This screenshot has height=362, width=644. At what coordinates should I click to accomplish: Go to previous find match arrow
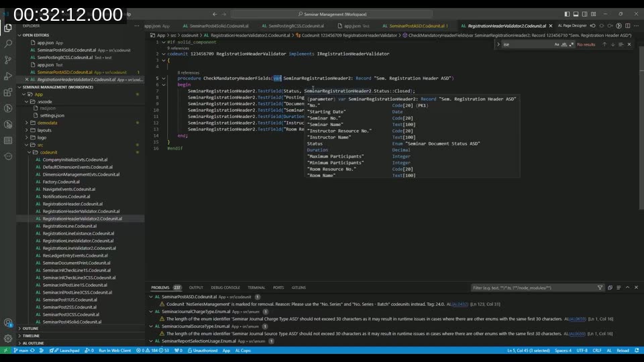(x=604, y=44)
